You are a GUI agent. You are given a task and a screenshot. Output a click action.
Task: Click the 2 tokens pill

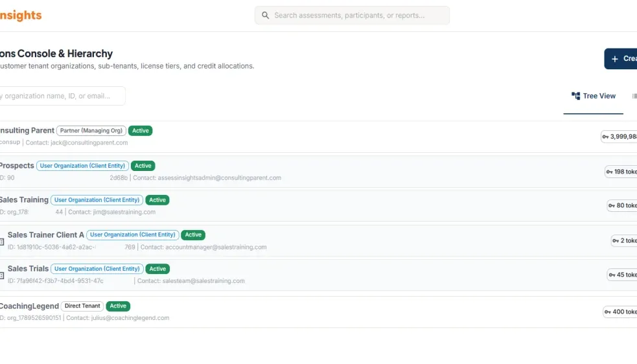click(625, 241)
